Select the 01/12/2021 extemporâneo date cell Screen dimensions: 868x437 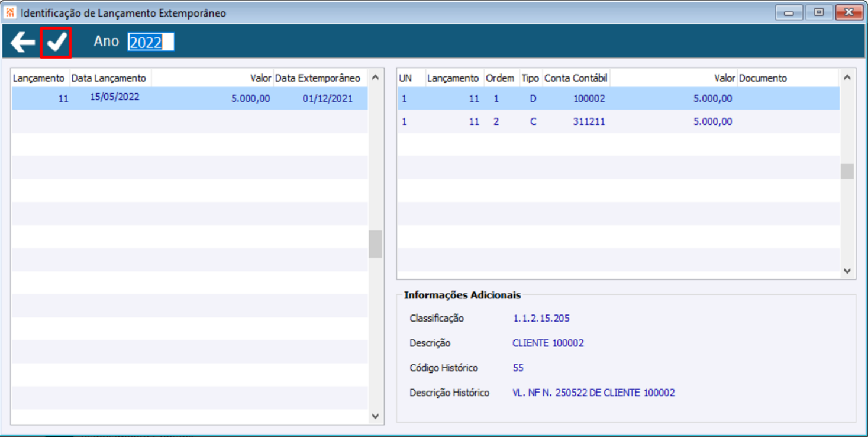click(x=327, y=98)
